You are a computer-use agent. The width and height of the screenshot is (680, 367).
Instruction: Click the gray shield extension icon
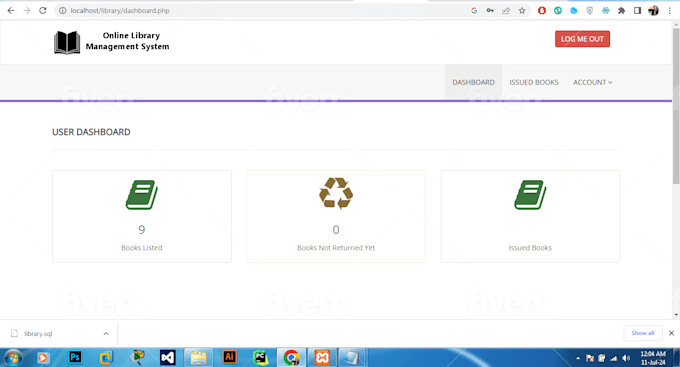590,10
